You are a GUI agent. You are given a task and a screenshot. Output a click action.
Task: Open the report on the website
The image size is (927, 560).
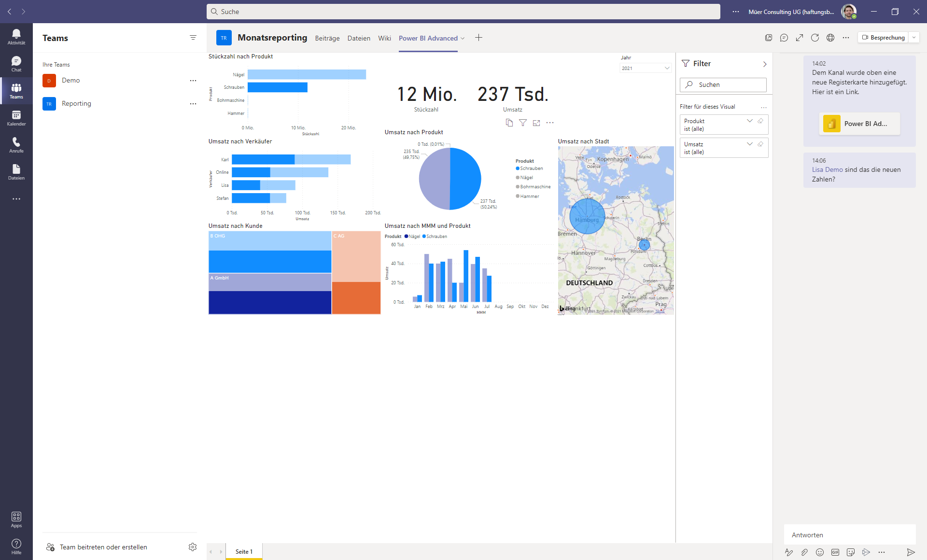click(830, 38)
